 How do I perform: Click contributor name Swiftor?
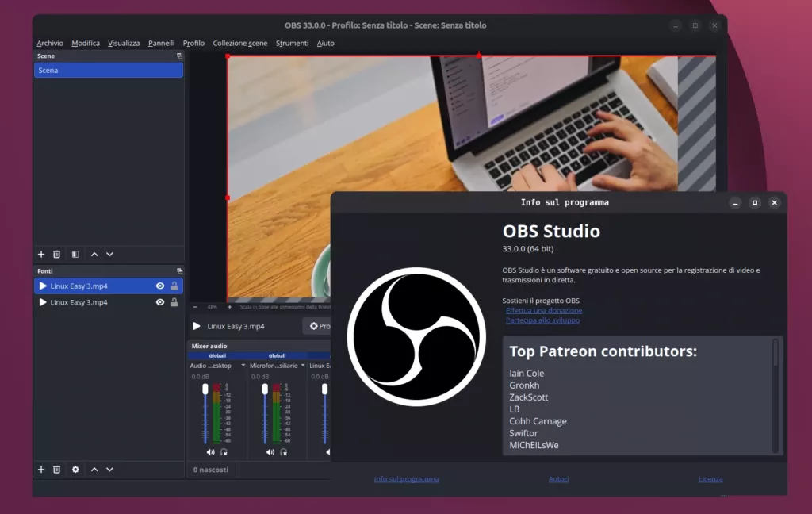tap(523, 433)
